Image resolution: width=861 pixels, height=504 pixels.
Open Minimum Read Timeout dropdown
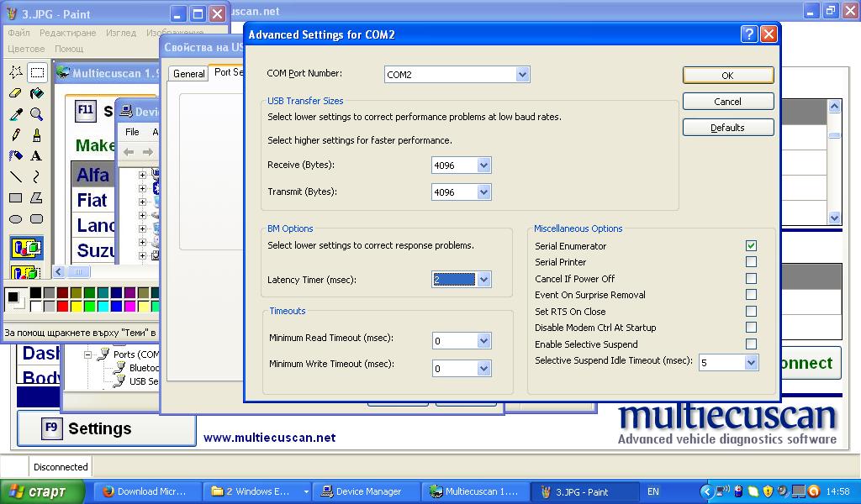(483, 340)
